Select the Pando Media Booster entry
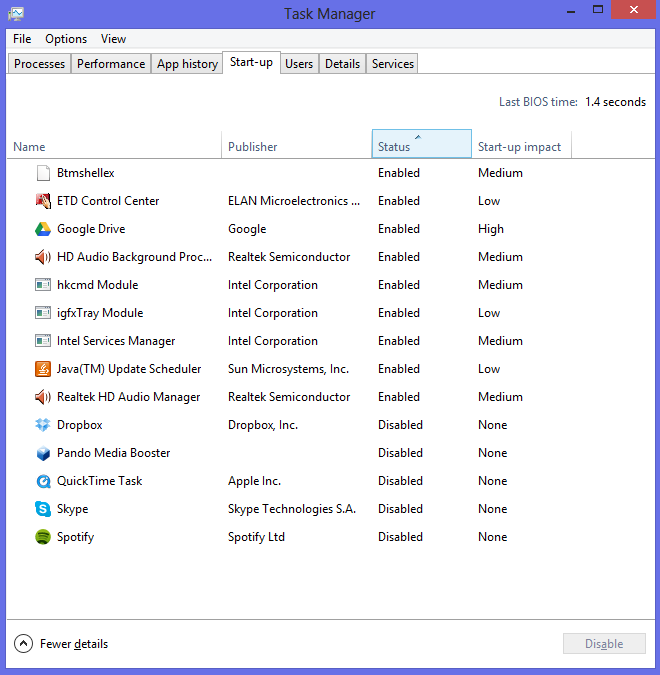The image size is (660, 675). (114, 453)
